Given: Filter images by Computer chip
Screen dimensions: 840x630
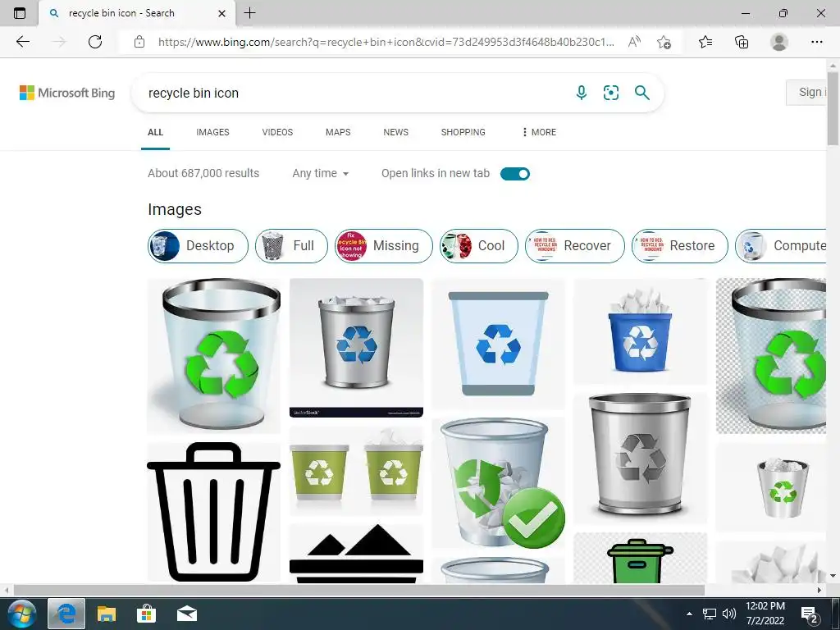Looking at the screenshot, I should point(781,246).
